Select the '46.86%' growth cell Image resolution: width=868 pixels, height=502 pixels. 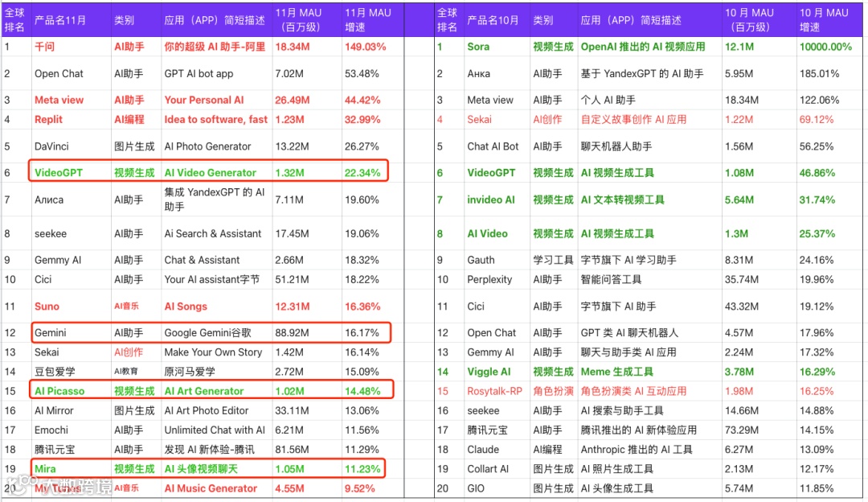817,172
